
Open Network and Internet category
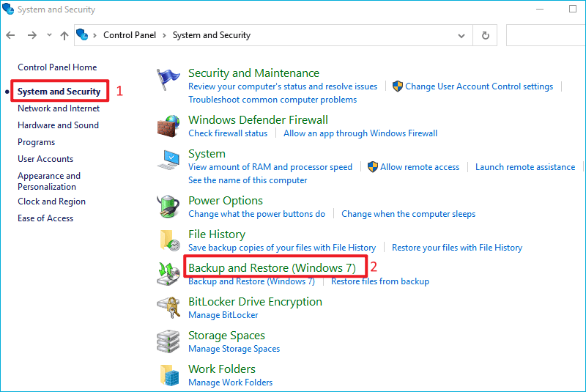(x=59, y=108)
